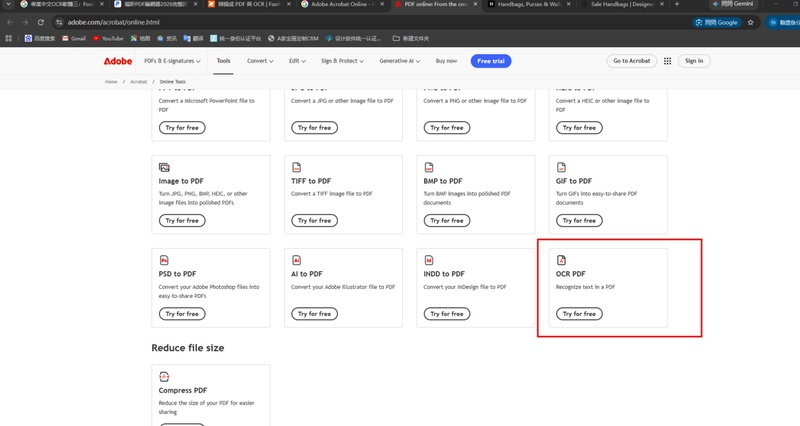800x426 pixels.
Task: Click the Compress PDF icon
Action: (x=164, y=377)
